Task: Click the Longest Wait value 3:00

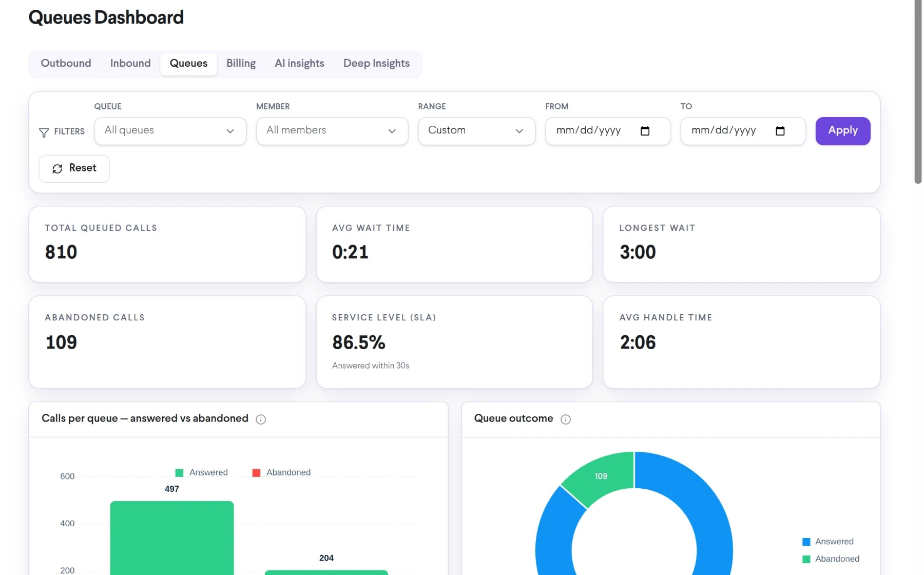Action: [638, 252]
